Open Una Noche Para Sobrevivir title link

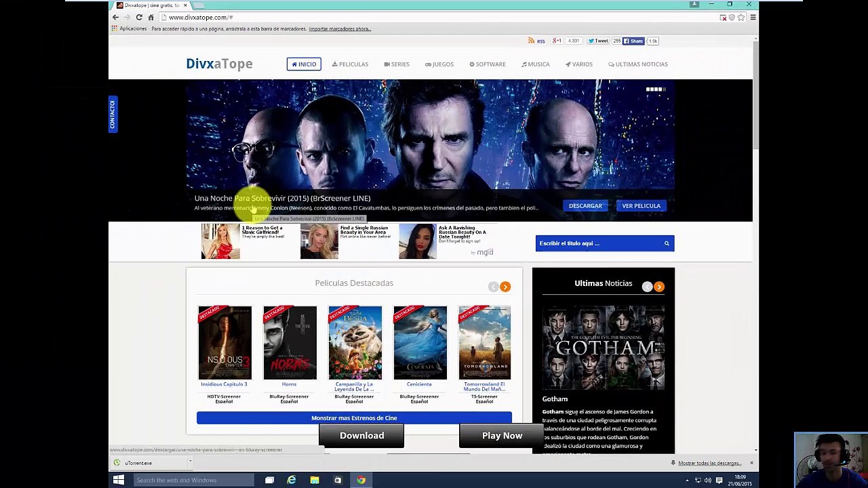pyautogui.click(x=282, y=198)
